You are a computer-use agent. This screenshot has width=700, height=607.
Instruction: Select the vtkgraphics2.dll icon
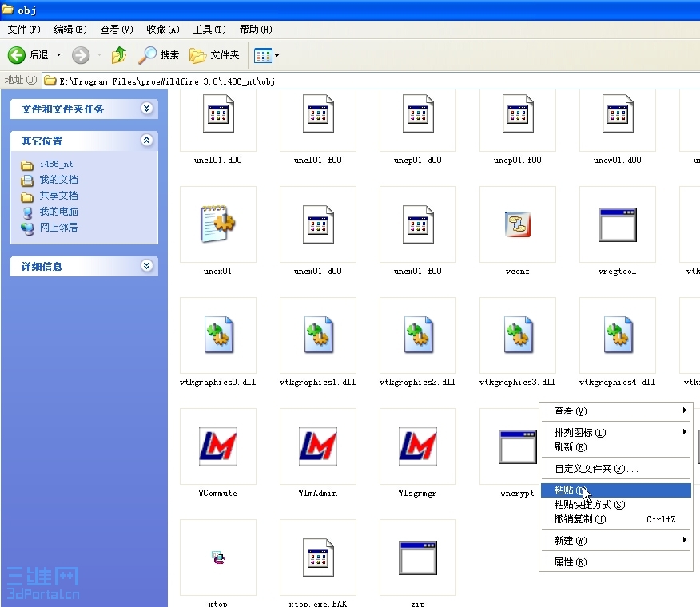pos(419,335)
